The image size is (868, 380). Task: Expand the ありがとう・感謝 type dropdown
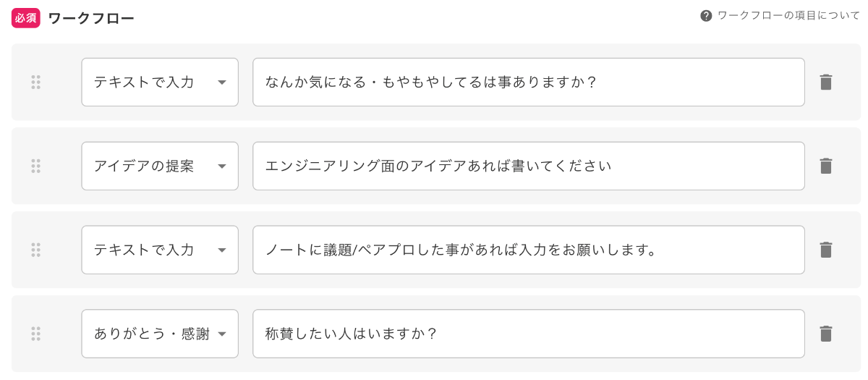(160, 334)
